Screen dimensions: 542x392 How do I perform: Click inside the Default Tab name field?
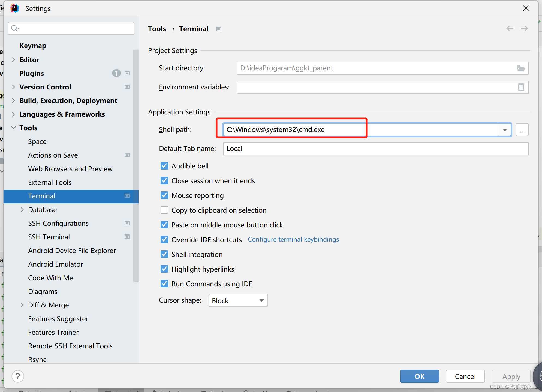point(375,149)
